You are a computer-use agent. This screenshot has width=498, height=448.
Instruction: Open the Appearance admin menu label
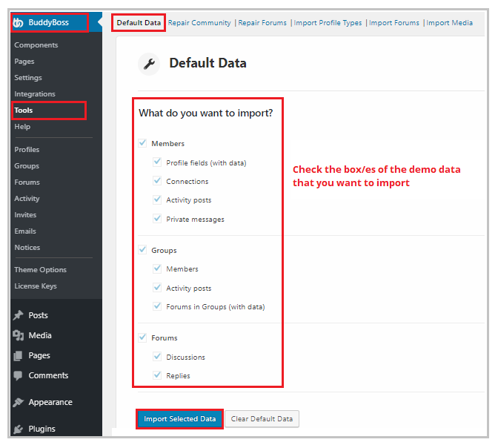tap(50, 402)
